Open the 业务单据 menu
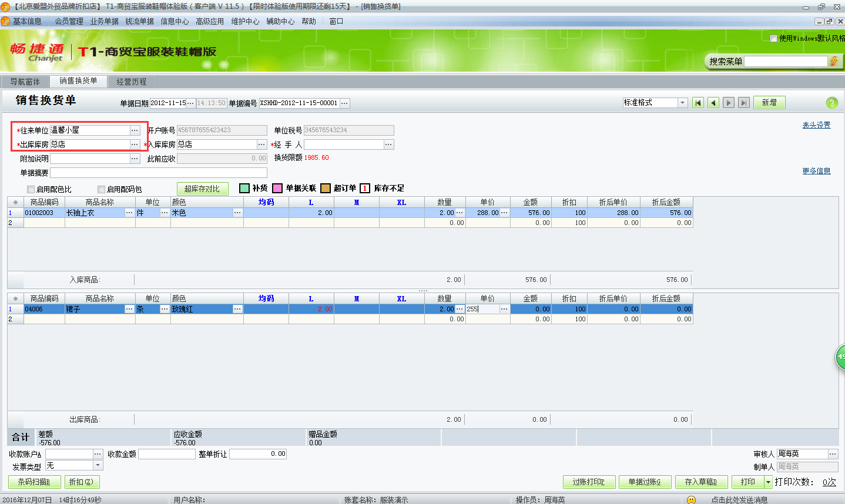Screen dimensions: 845x504 click(x=104, y=21)
